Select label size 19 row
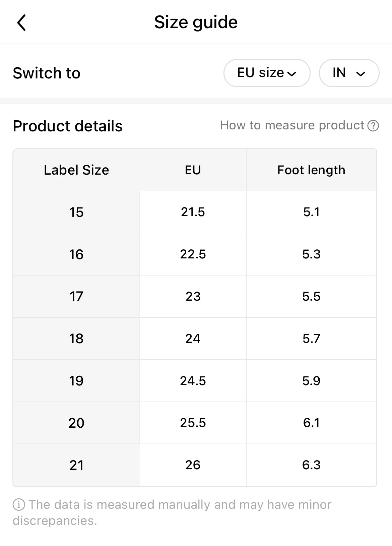392x546 pixels. click(76, 381)
